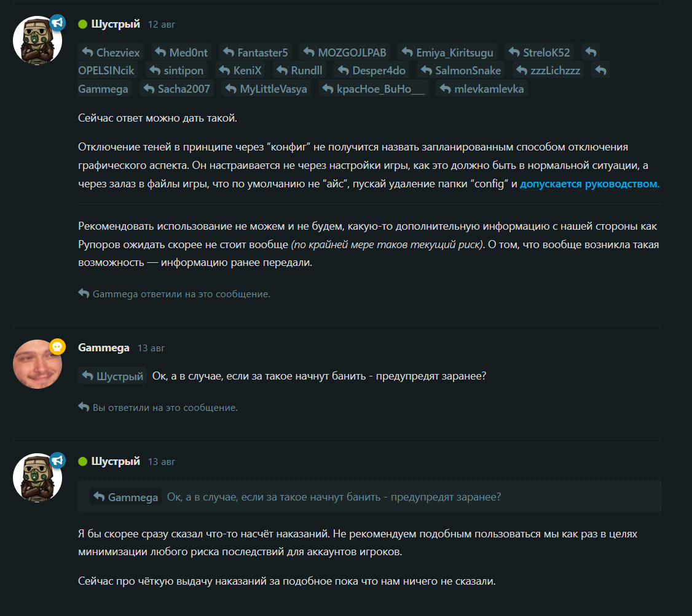Screen dimensions: 692x616
Task: Click the skull badge on Gammega's avatar
Action: tap(57, 347)
